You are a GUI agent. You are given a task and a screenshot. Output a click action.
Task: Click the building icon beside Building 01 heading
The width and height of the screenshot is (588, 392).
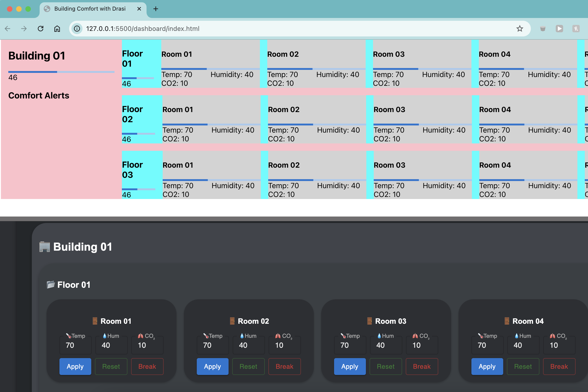click(45, 247)
